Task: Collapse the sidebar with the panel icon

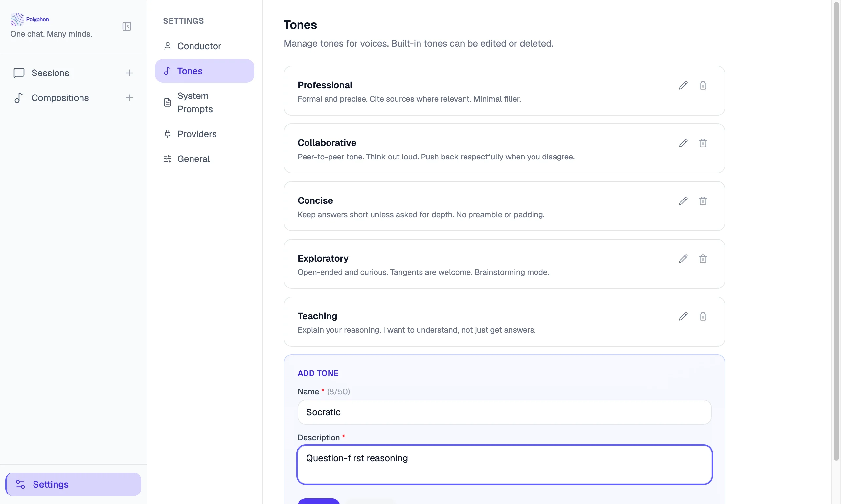Action: (126, 26)
